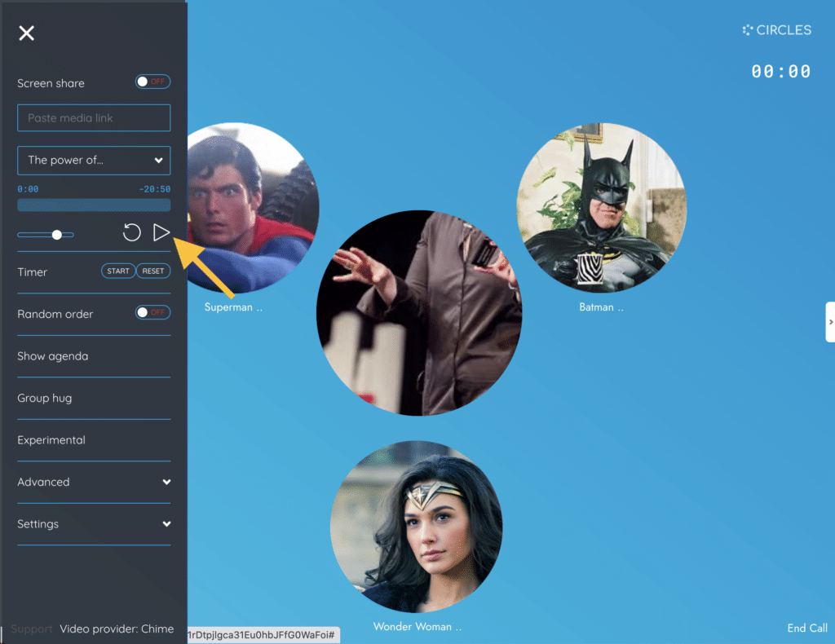
Task: Expand the Settings section
Action: tap(94, 524)
